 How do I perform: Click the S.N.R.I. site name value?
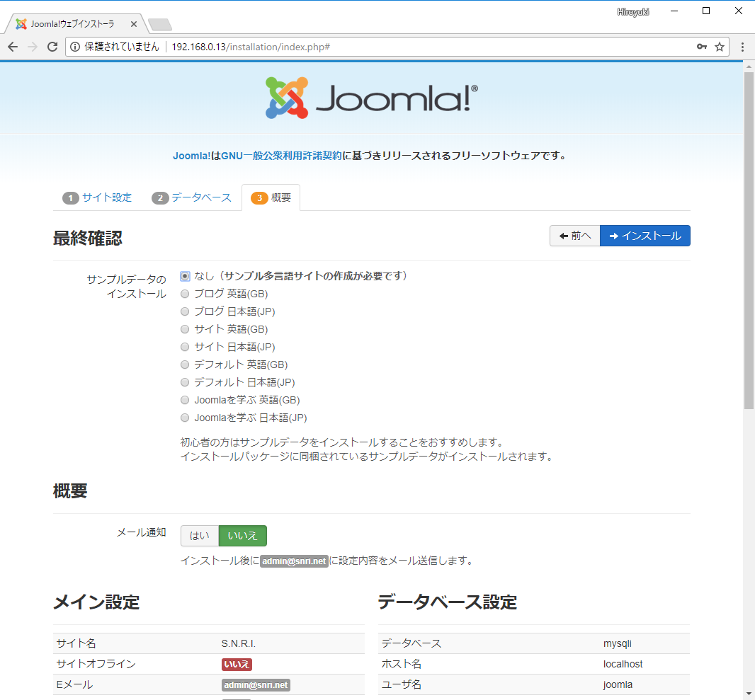pyautogui.click(x=239, y=643)
